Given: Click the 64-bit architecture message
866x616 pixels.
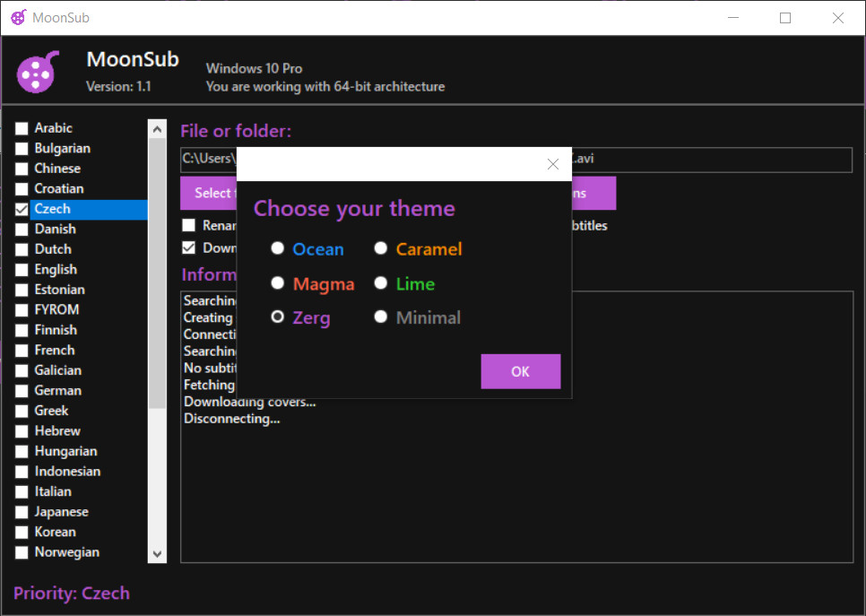Looking at the screenshot, I should click(x=325, y=87).
